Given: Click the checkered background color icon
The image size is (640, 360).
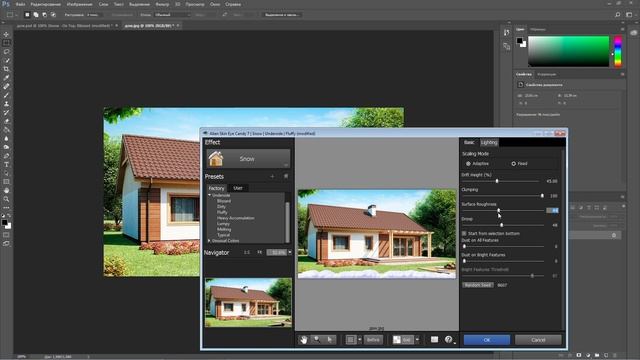Looking at the screenshot, I should 397,340.
